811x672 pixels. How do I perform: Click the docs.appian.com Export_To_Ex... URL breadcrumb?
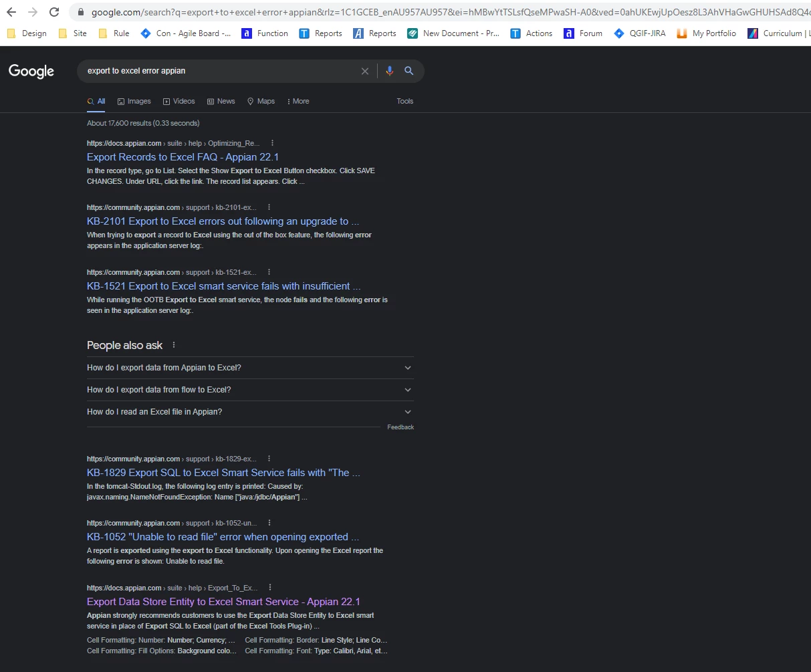pyautogui.click(x=172, y=588)
